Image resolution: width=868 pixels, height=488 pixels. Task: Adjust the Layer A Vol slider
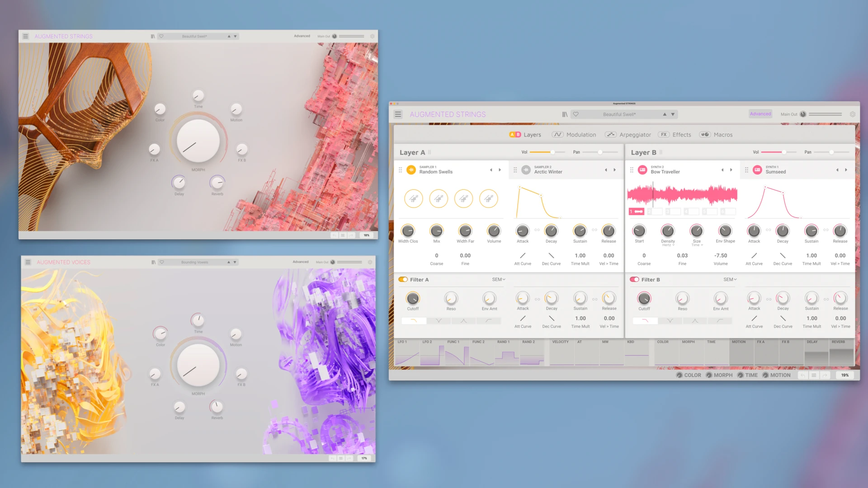[x=552, y=152]
